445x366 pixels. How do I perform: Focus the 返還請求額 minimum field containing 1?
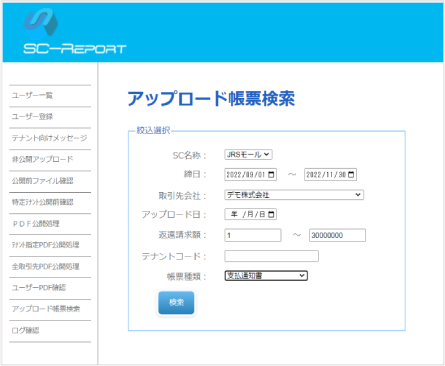point(253,235)
